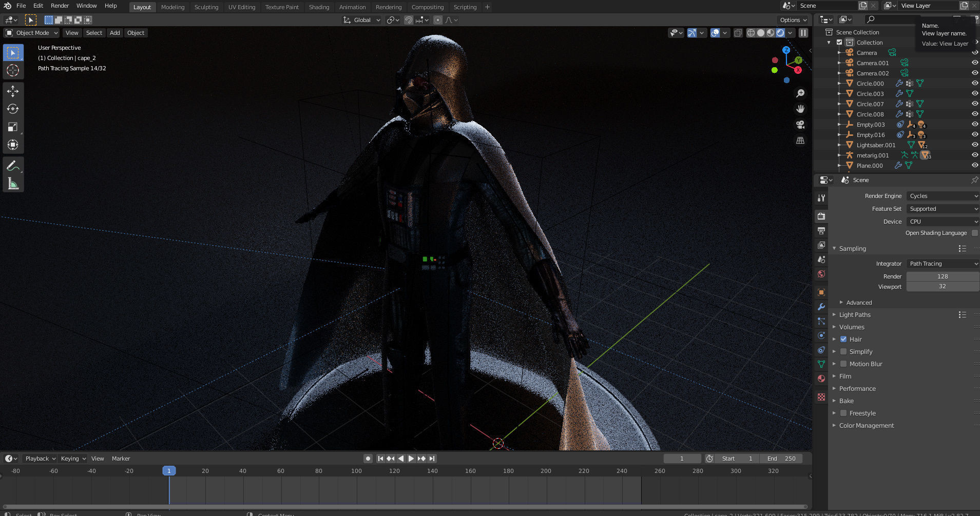Viewport: 980px width, 516px height.
Task: Open the Render Engine dropdown
Action: pyautogui.click(x=943, y=196)
